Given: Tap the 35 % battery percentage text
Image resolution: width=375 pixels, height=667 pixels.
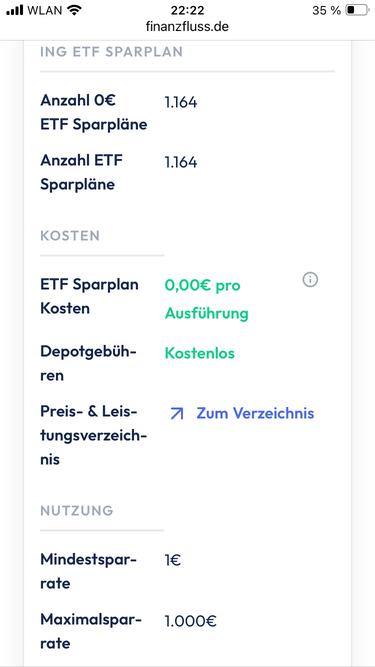Looking at the screenshot, I should coord(327,11).
